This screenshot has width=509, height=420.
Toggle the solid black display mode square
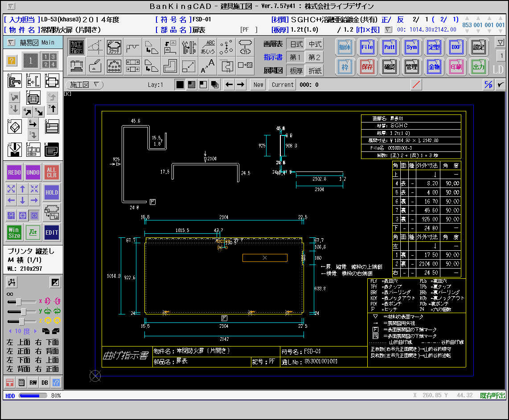[180, 85]
